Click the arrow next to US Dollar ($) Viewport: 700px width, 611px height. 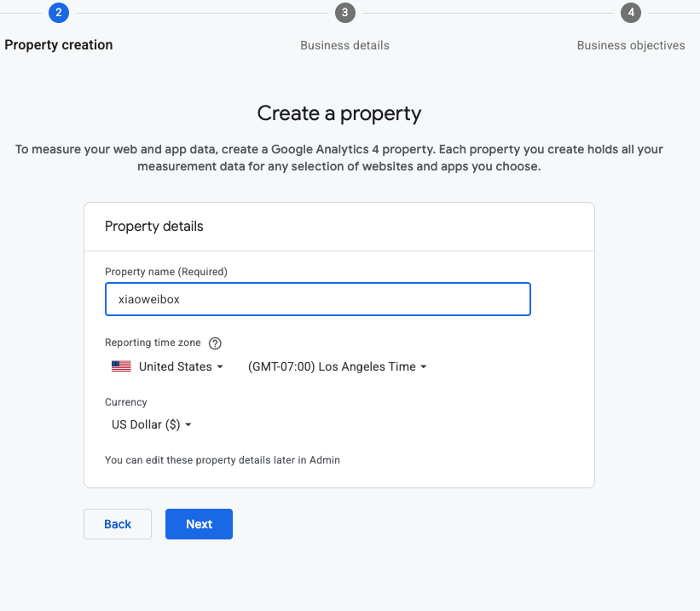click(x=188, y=425)
